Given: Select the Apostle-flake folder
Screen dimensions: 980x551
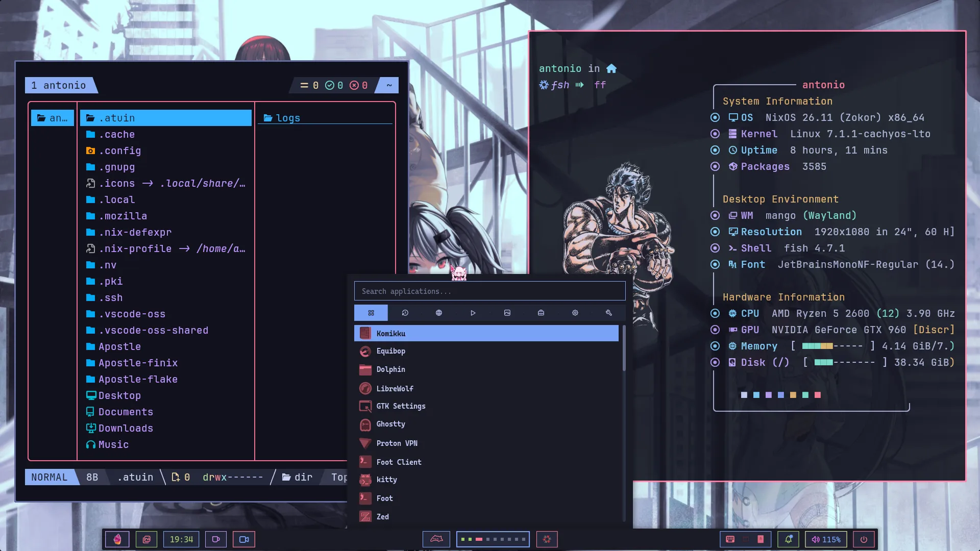Looking at the screenshot, I should [x=166, y=379].
